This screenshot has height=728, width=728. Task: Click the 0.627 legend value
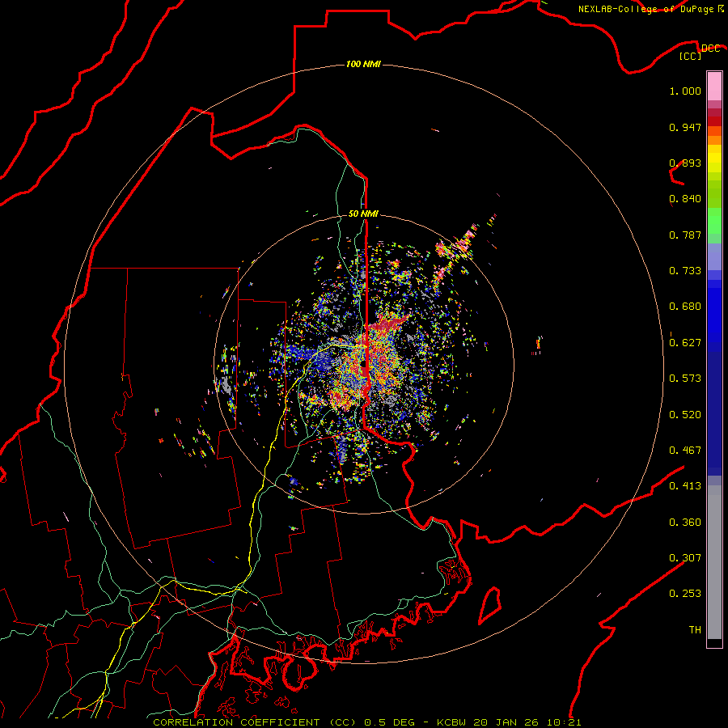pyautogui.click(x=685, y=343)
